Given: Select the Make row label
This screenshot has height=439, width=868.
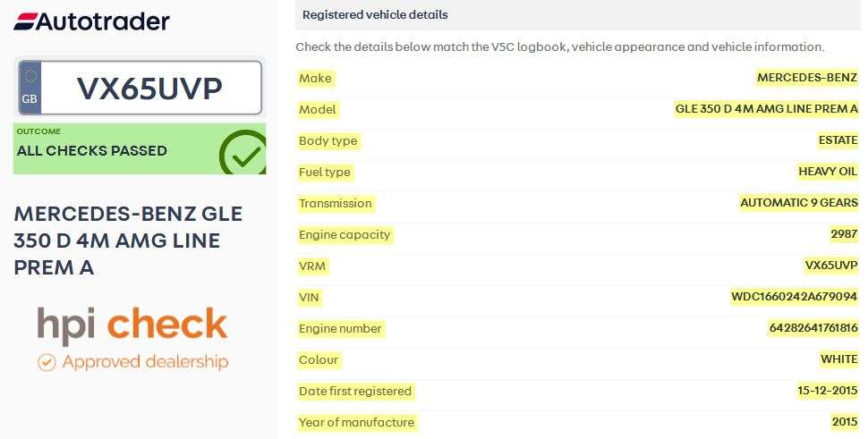Looking at the screenshot, I should click(315, 78).
